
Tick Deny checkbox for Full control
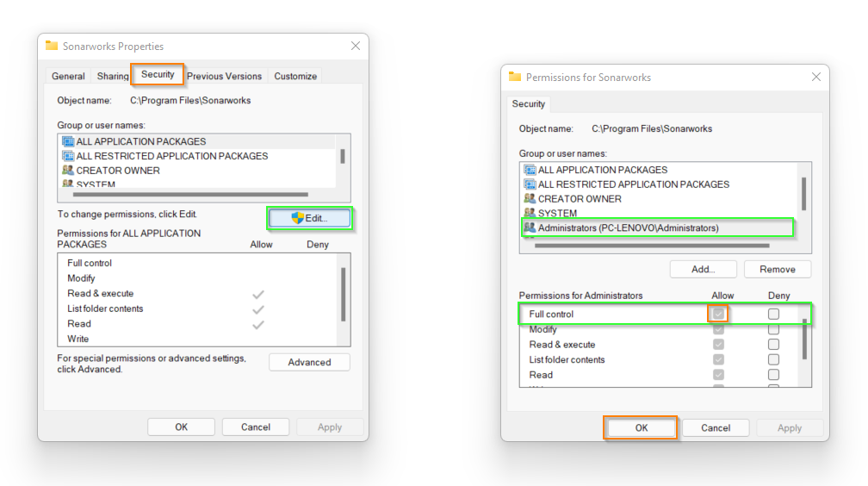773,315
